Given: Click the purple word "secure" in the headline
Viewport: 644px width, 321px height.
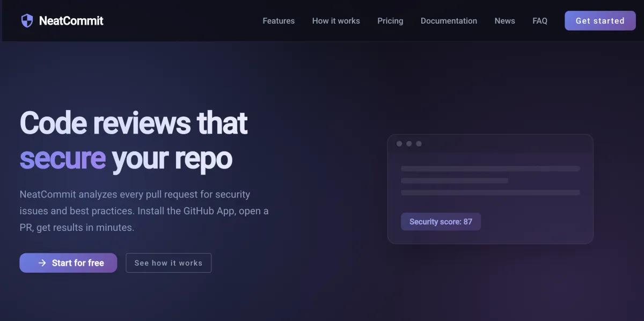Looking at the screenshot, I should click(x=63, y=158).
